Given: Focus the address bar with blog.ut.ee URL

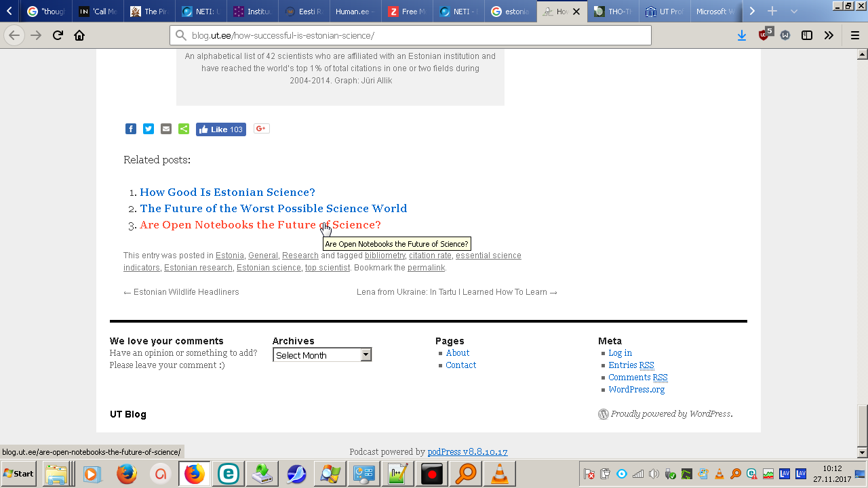Looking at the screenshot, I should (x=410, y=35).
